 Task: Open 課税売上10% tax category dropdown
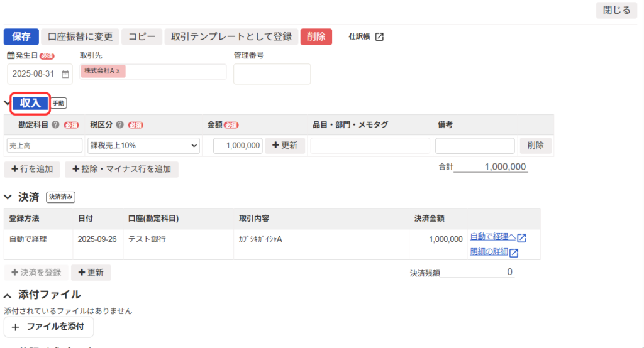[143, 146]
